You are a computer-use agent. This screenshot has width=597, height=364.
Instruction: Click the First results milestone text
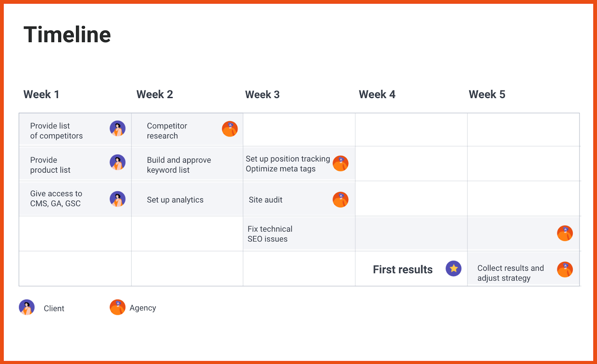pyautogui.click(x=403, y=270)
